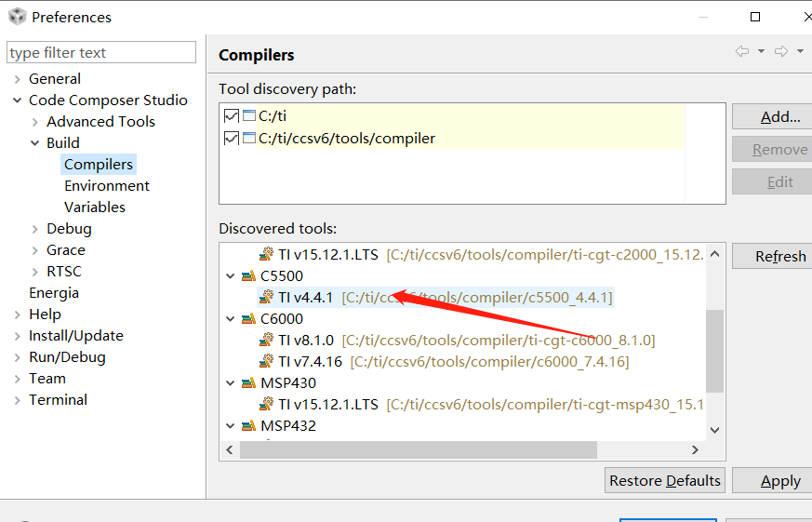Click the forward navigation arrow icon
Viewport: 812px width, 522px height.
click(781, 52)
